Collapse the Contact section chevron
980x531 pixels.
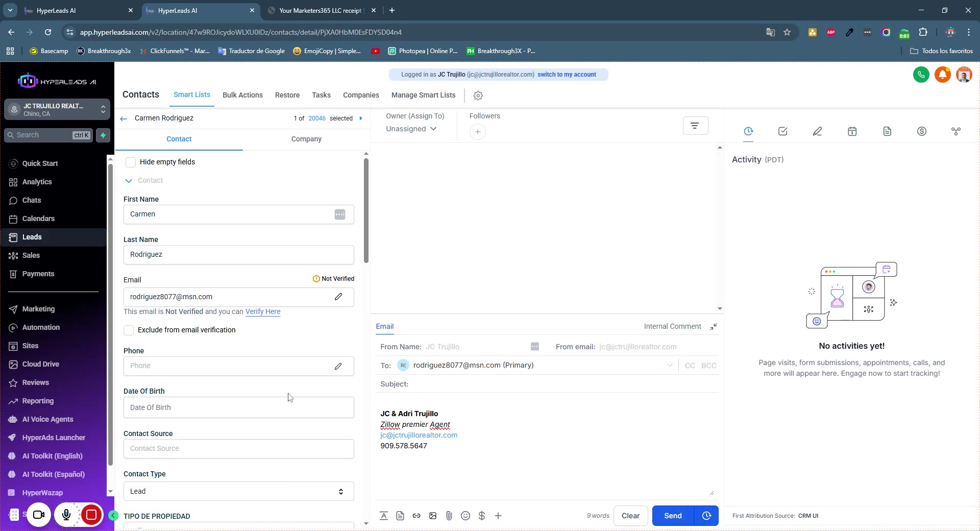[129, 181]
